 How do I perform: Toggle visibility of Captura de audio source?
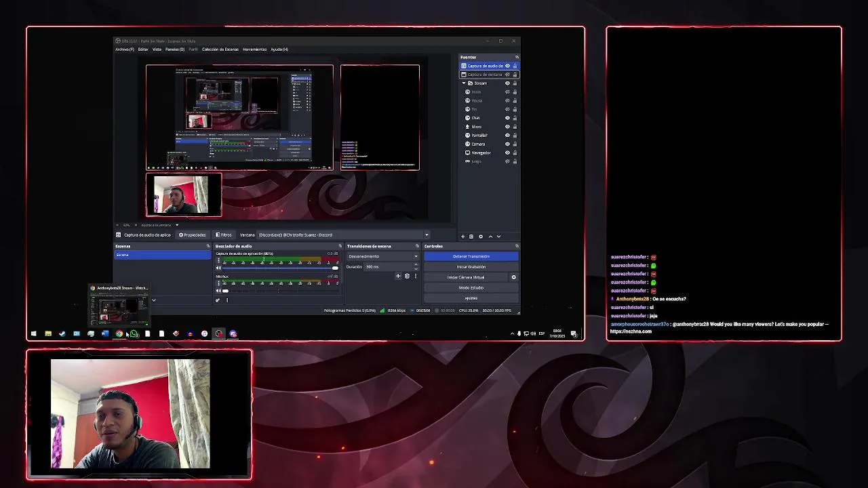[x=507, y=66]
